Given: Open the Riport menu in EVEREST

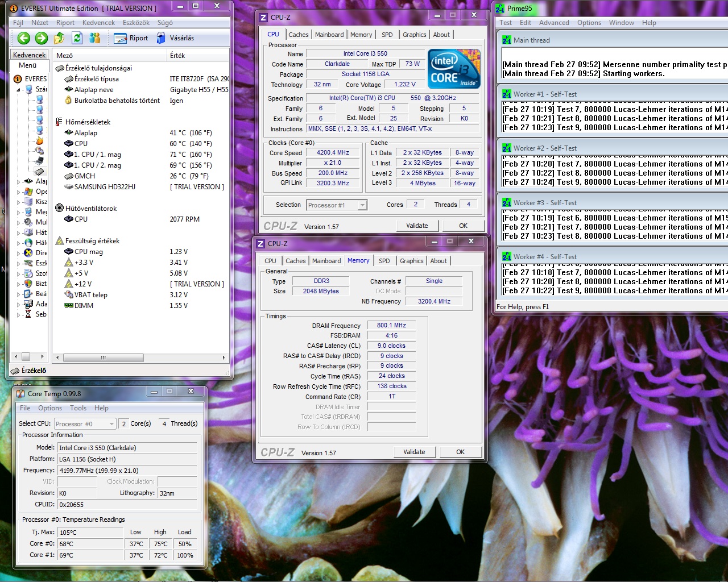Looking at the screenshot, I should point(65,23).
